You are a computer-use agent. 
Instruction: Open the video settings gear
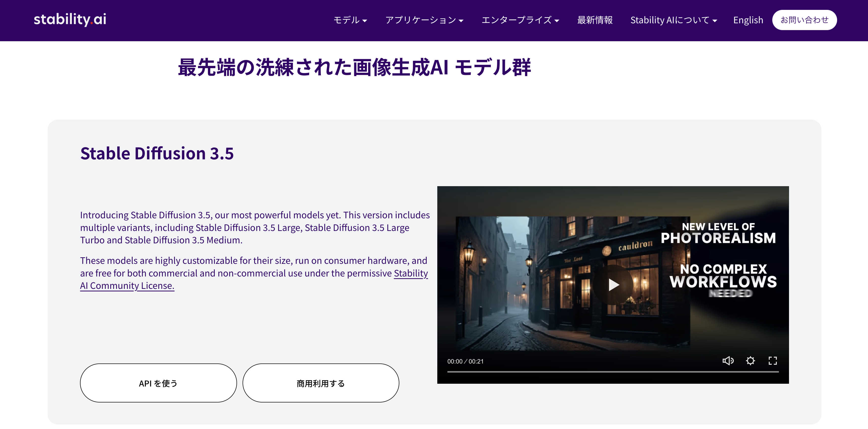point(751,361)
